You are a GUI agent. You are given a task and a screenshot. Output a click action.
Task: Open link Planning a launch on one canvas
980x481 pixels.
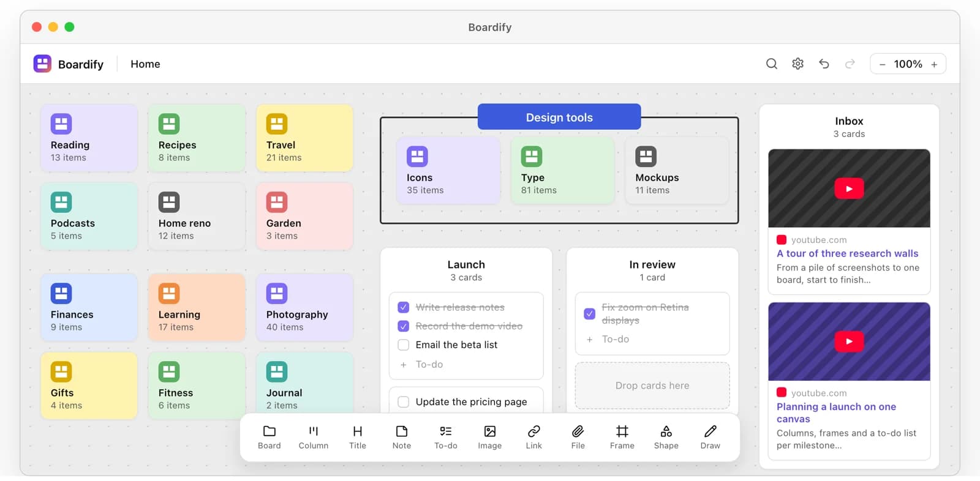tap(836, 413)
